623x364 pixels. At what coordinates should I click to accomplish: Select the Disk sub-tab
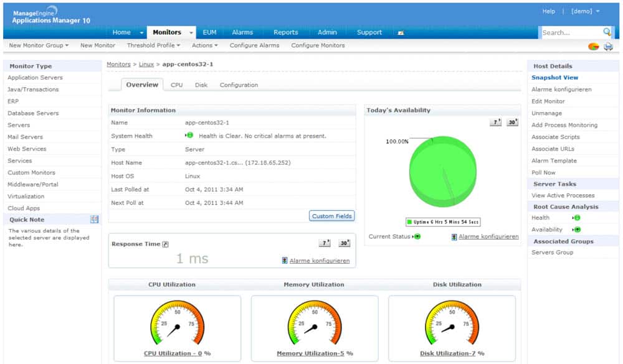pos(201,85)
